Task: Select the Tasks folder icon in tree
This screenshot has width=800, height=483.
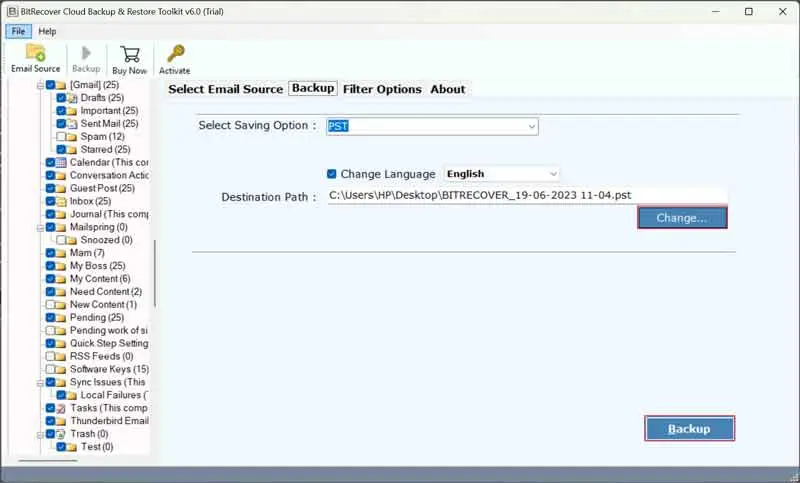Action: (62, 408)
